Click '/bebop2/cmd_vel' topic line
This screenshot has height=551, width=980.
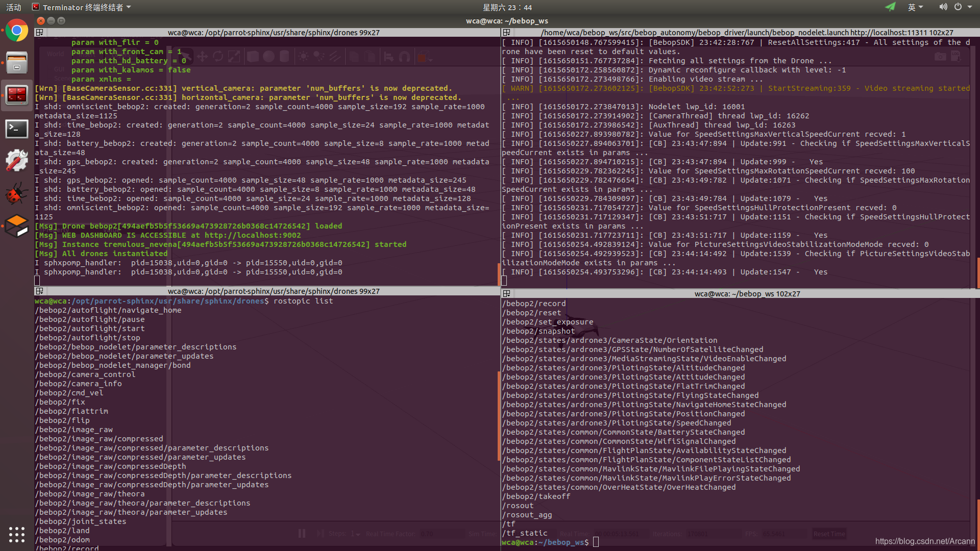click(x=69, y=393)
